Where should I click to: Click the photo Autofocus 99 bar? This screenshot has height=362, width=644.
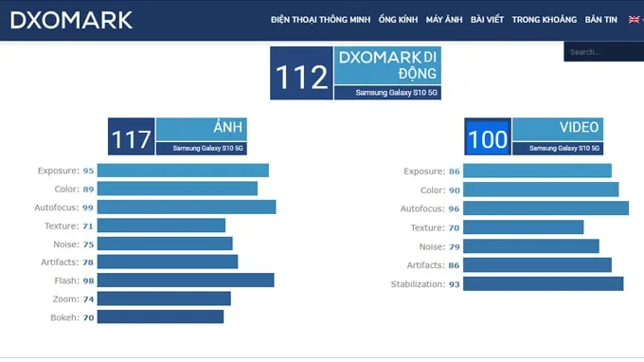(187, 208)
